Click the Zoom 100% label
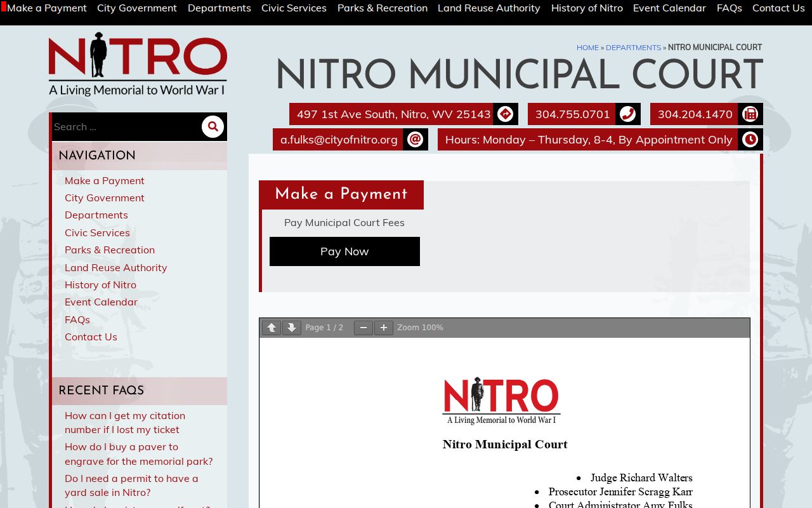 click(420, 328)
